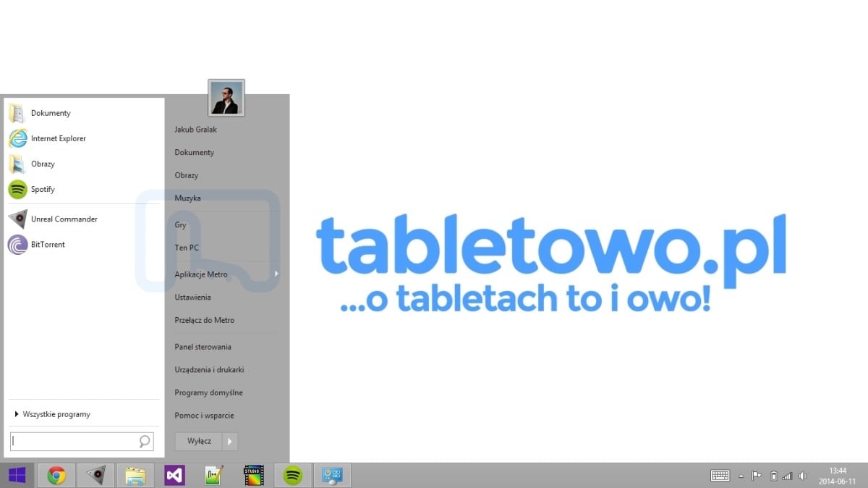Open BitTorrent in the Start menu
This screenshot has height=488, width=868.
coord(47,245)
